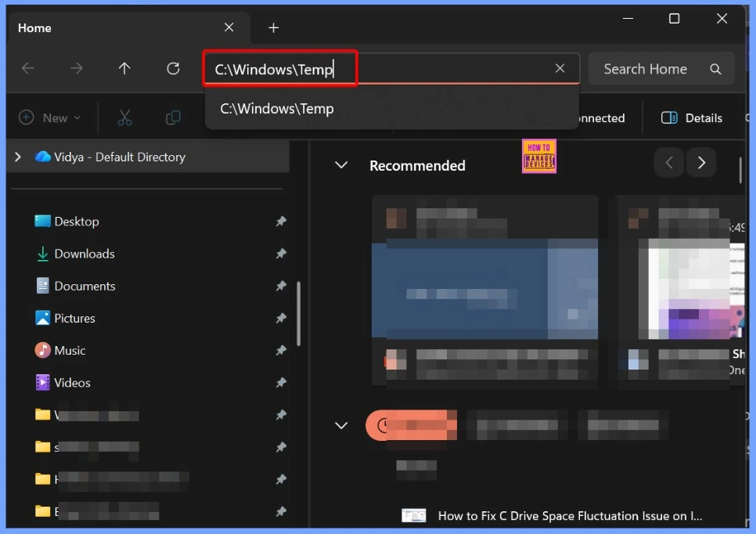This screenshot has height=534, width=756.
Task: Click the sidebar vertical scrollbar
Action: point(299,313)
